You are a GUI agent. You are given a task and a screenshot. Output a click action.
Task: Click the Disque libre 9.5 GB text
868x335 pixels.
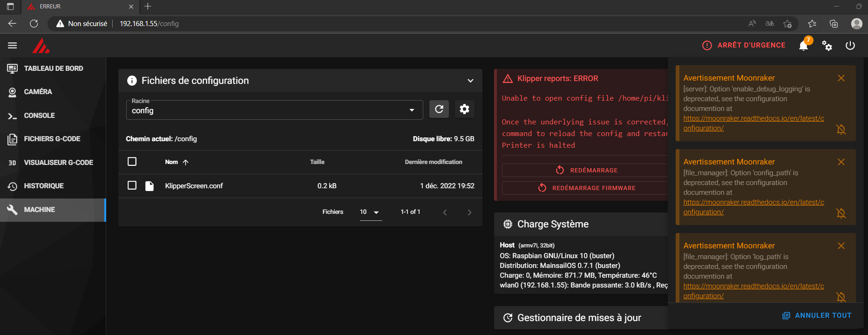pyautogui.click(x=443, y=139)
